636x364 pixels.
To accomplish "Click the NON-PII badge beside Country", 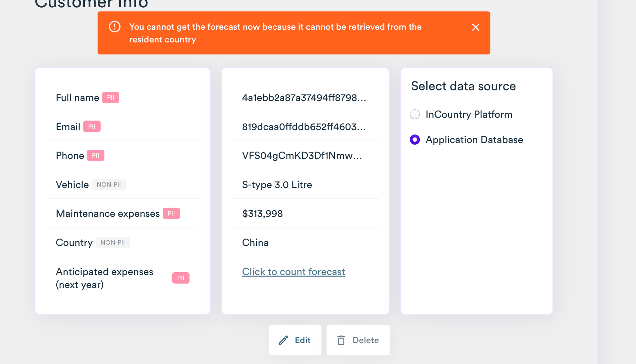I will click(x=113, y=242).
